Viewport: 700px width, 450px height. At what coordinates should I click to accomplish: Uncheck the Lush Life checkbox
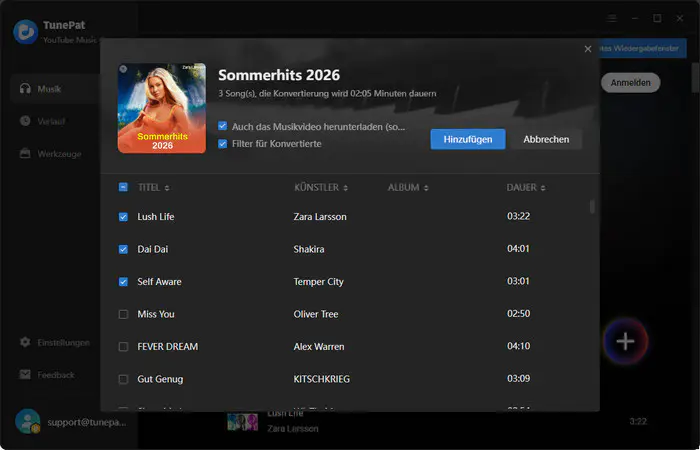123,217
